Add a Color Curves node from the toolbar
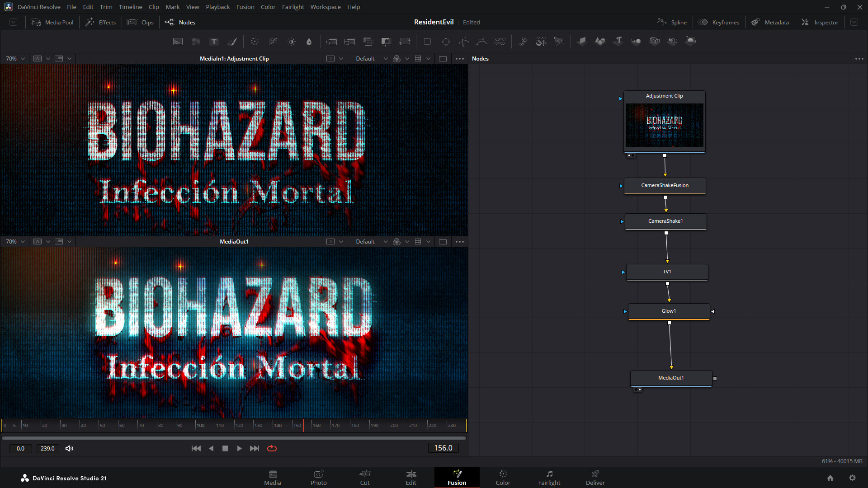 coord(273,42)
